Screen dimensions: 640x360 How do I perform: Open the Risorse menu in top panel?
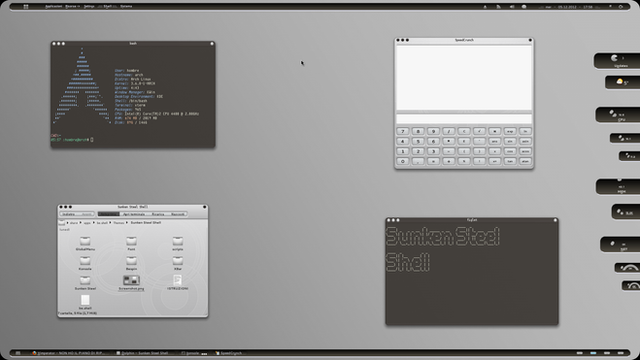[72, 7]
